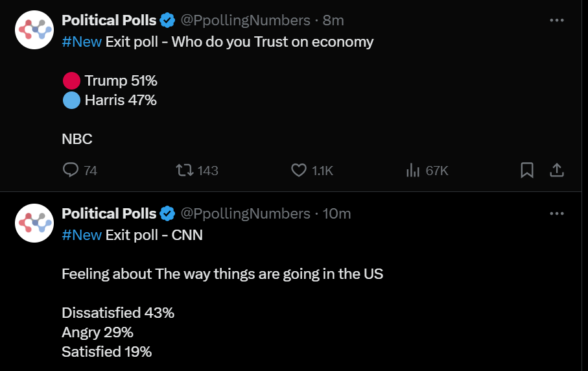Click Political Polls avatar on the CNN post
The width and height of the screenshot is (588, 371).
34,222
